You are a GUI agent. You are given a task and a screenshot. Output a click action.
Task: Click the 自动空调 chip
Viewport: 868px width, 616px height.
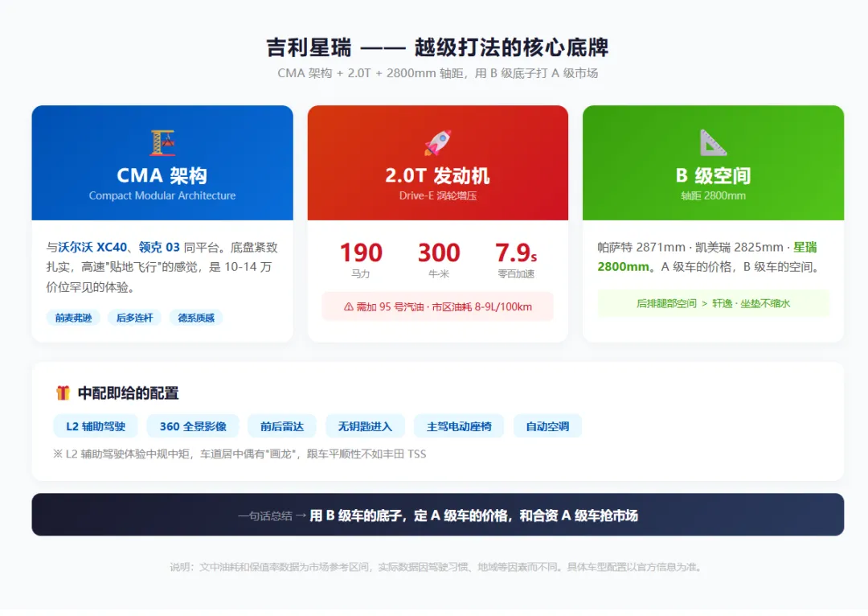click(547, 426)
